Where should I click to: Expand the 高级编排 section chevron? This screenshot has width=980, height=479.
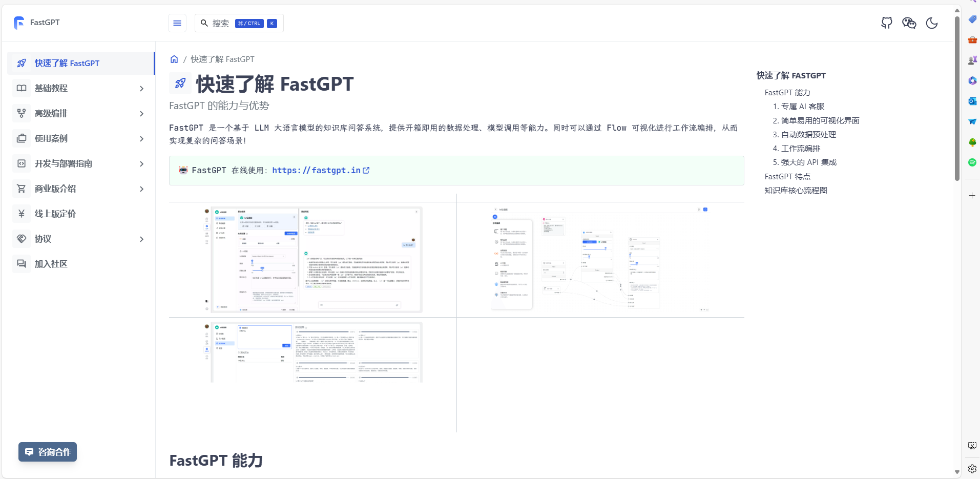point(142,114)
